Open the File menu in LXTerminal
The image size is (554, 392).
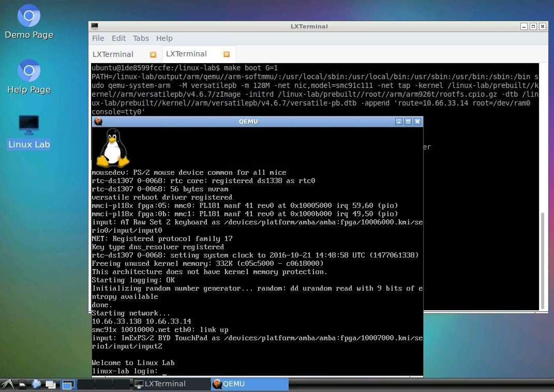point(98,38)
